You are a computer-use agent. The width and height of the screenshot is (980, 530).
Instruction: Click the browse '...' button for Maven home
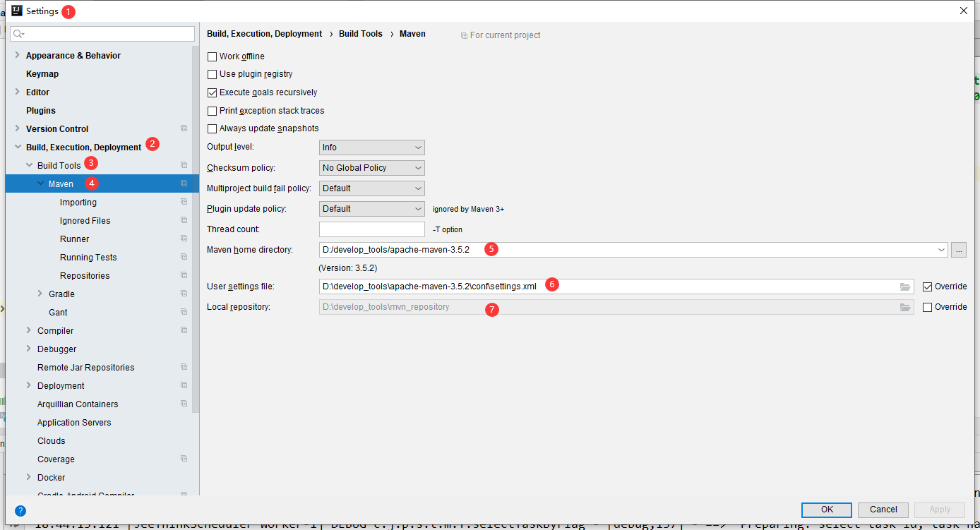pos(959,250)
